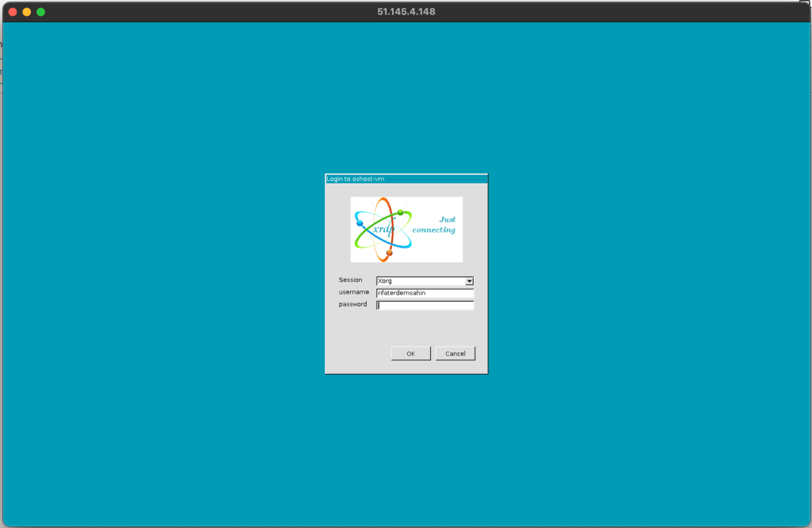Click the username input field

click(x=425, y=293)
